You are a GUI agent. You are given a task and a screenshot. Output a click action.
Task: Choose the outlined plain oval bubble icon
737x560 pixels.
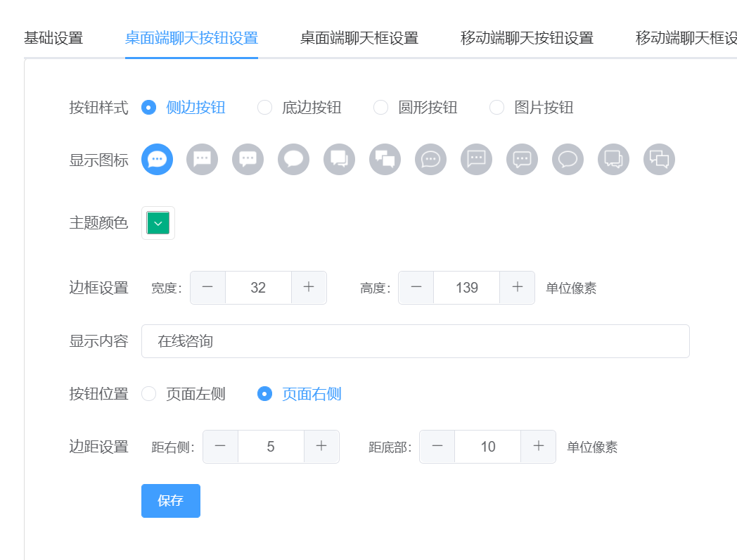[x=568, y=160]
